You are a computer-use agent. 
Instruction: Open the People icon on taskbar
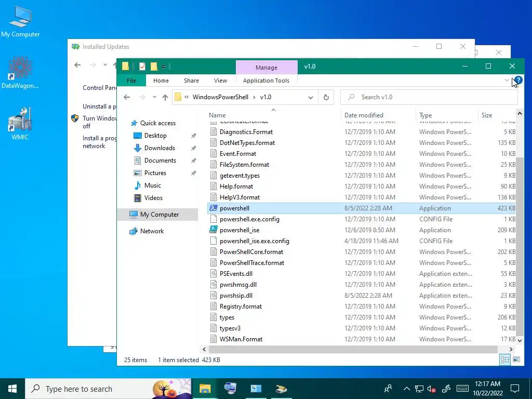click(388, 389)
